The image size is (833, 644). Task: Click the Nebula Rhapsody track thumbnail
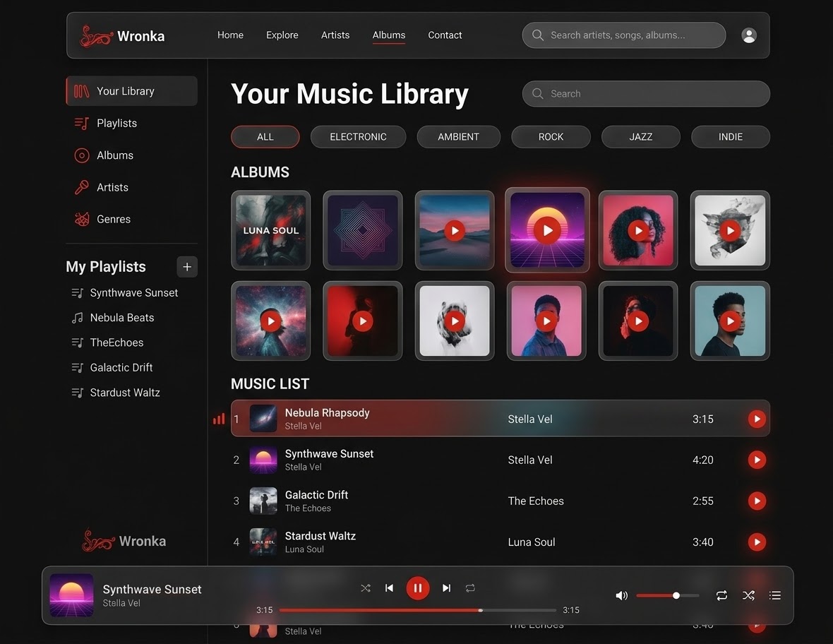(x=263, y=418)
